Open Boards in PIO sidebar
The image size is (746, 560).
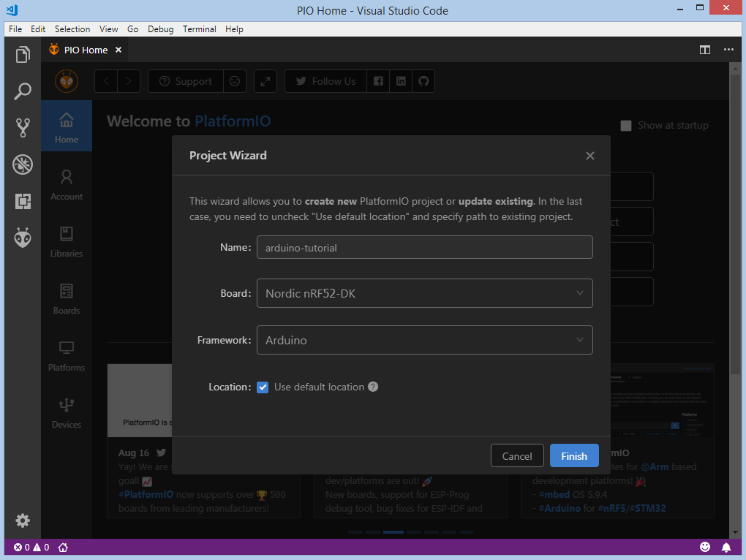point(67,300)
